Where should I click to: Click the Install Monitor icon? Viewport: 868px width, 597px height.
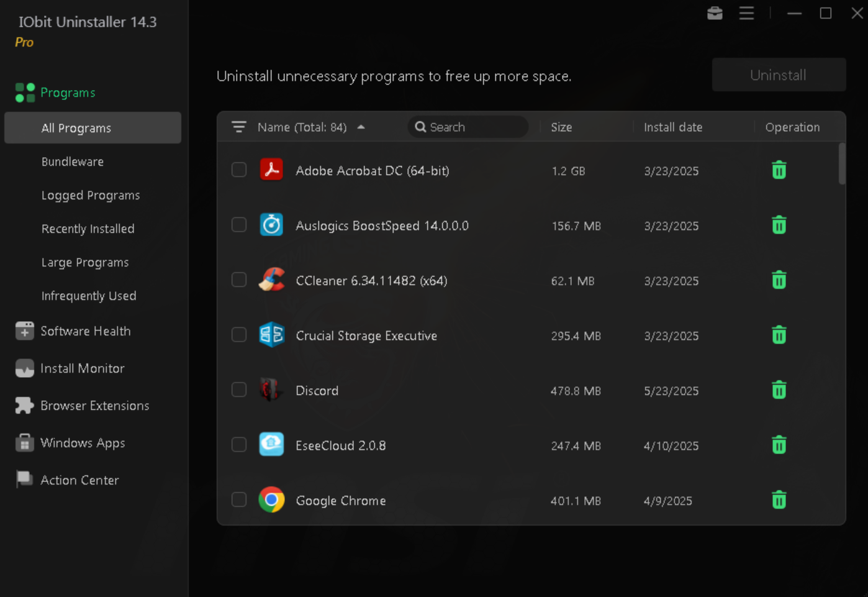pos(24,368)
